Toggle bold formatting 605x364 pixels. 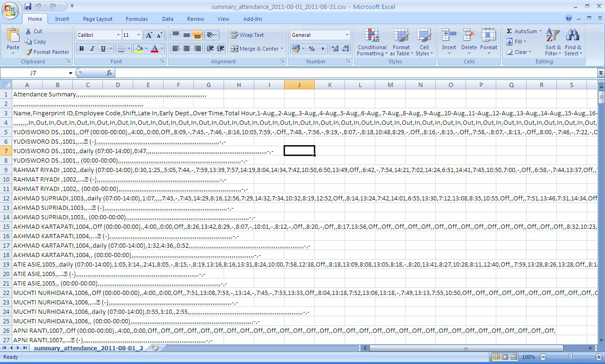[x=81, y=49]
